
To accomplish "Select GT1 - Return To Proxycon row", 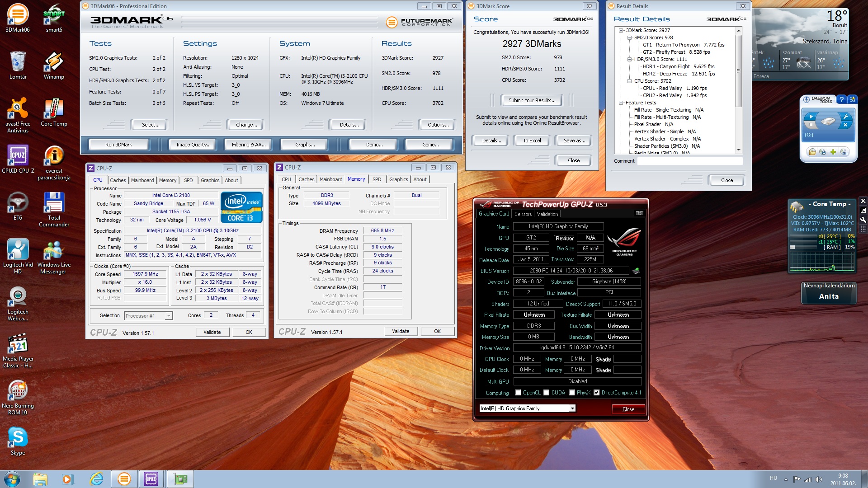I will 683,45.
